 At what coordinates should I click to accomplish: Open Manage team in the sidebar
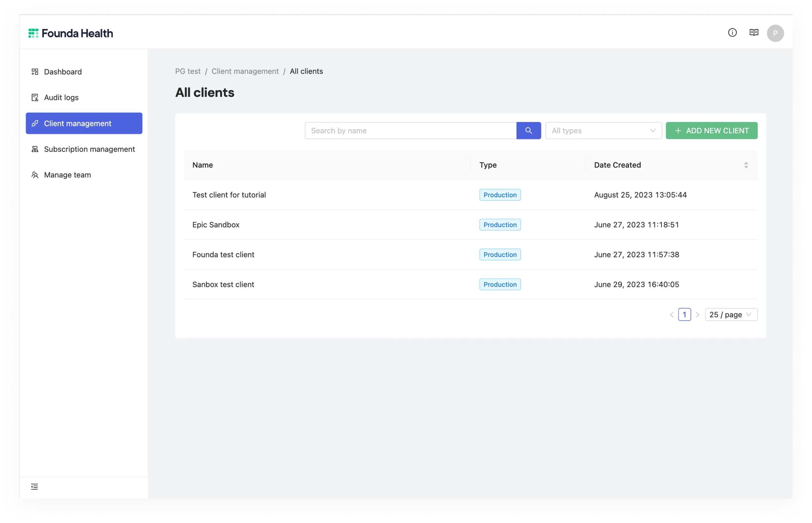click(84, 175)
